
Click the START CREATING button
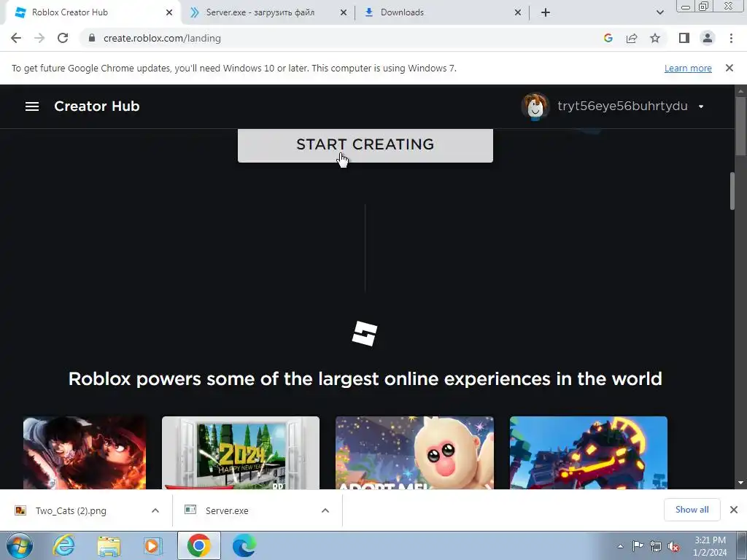pyautogui.click(x=365, y=145)
